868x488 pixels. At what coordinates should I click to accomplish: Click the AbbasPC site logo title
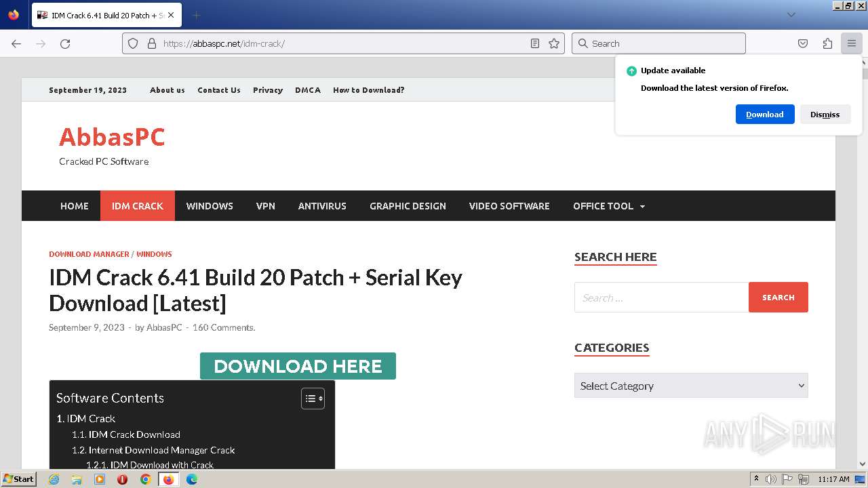[112, 137]
